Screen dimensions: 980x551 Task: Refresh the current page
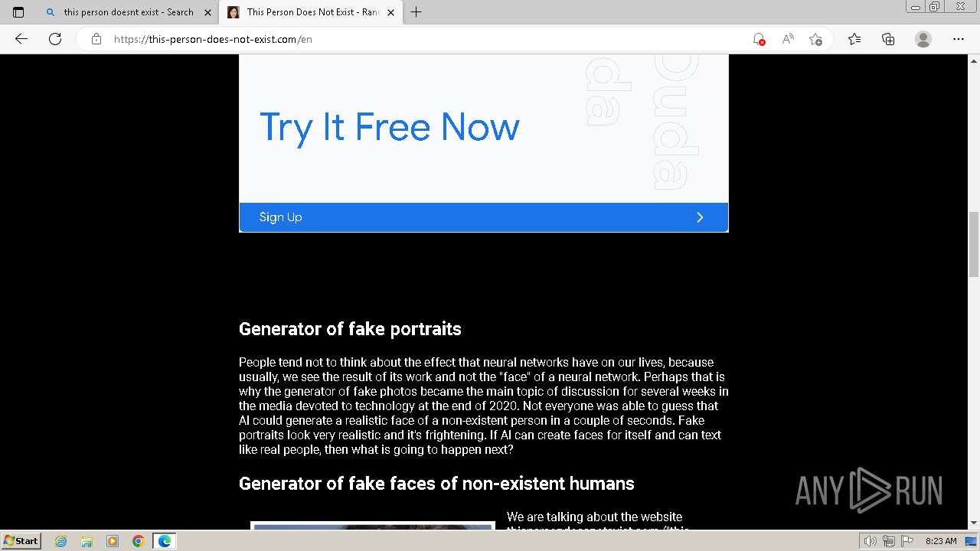coord(55,39)
